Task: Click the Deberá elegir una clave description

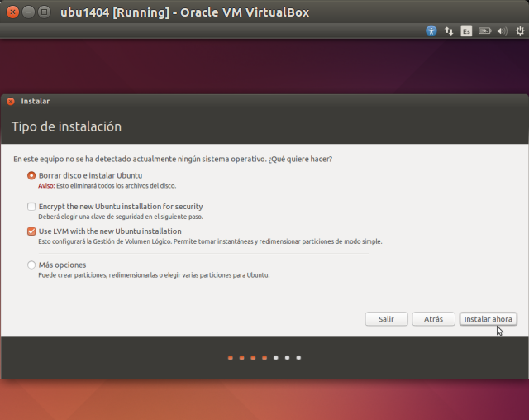Action: [x=121, y=217]
